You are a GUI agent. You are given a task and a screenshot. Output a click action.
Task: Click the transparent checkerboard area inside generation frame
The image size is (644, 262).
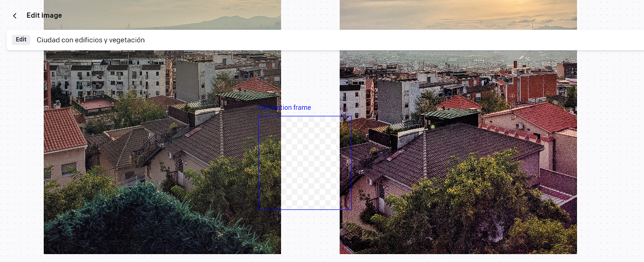tap(310, 163)
